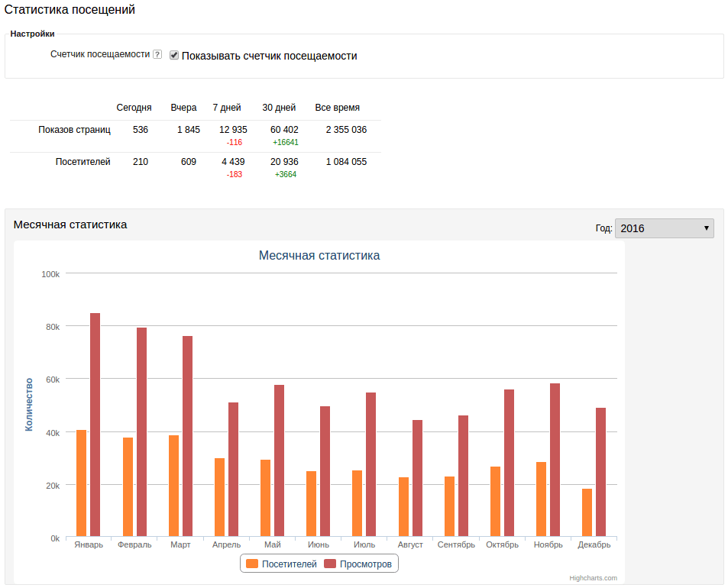
Task: Click the help question mark icon
Action: (157, 55)
